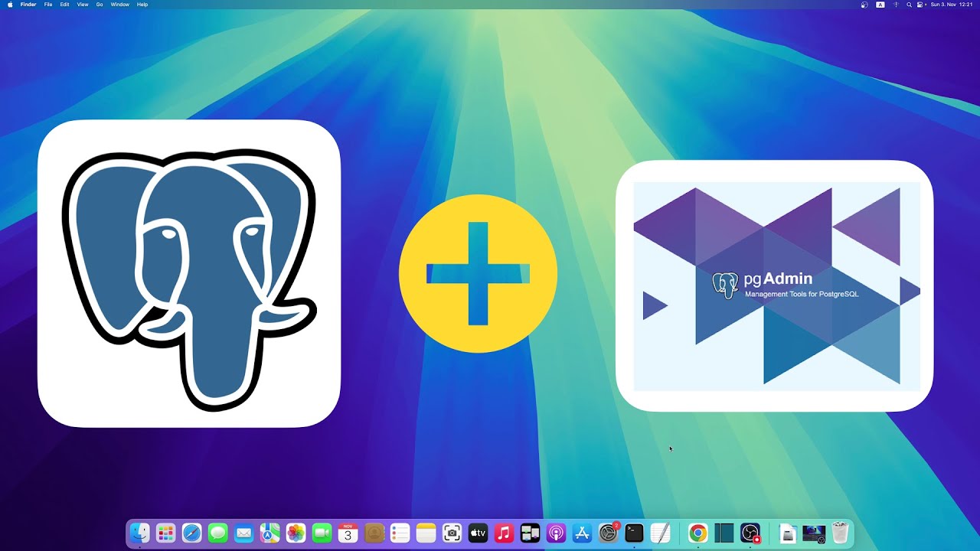Screen dimensions: 980x551
Task: Click the pgAdmin logo image
Action: click(774, 285)
